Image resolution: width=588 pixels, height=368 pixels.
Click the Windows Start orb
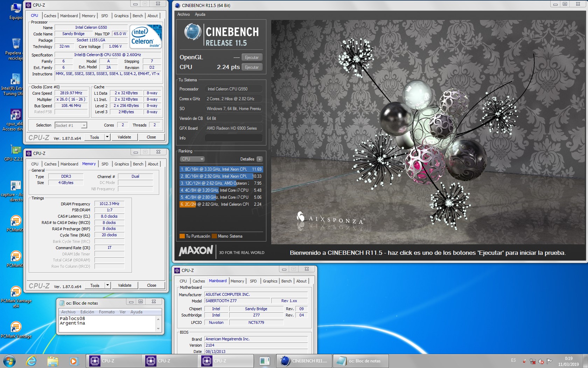point(9,361)
